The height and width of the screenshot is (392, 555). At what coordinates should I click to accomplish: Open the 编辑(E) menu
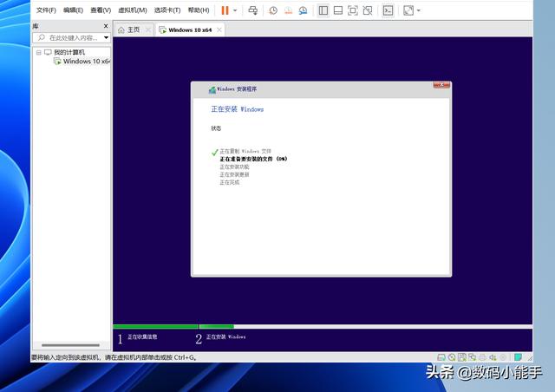pyautogui.click(x=73, y=10)
